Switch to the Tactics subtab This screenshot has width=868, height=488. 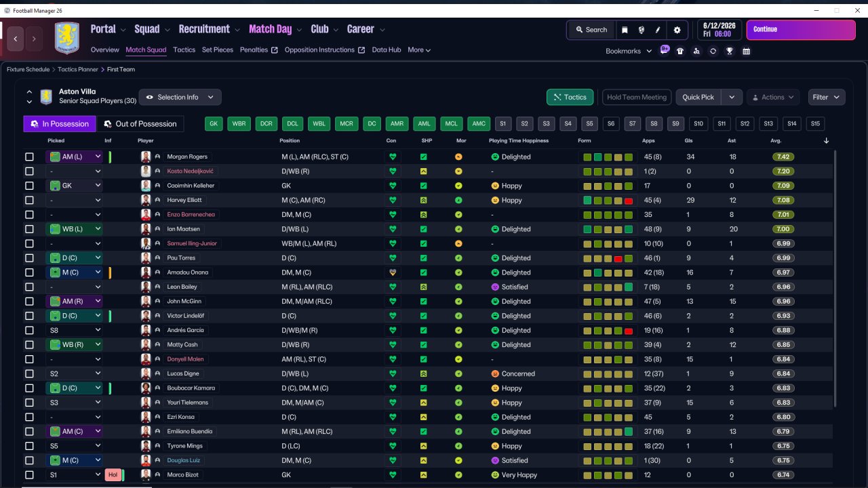184,50
